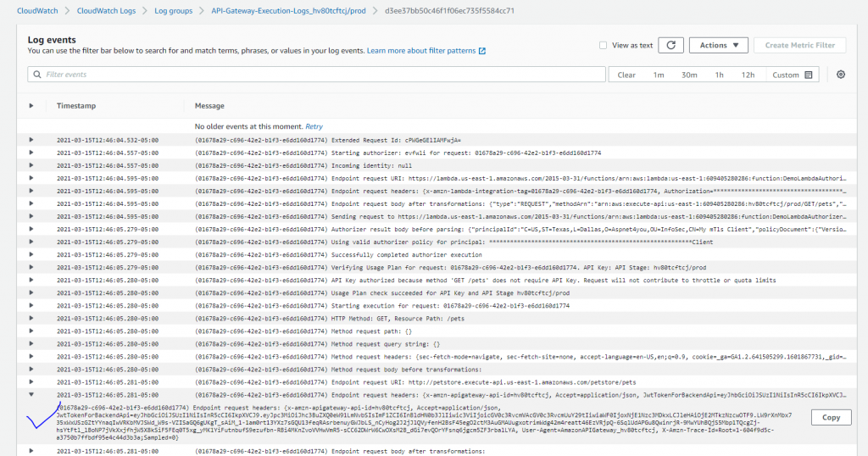The image size is (868, 456).
Task: Click the refresh log events icon button
Action: click(x=671, y=46)
